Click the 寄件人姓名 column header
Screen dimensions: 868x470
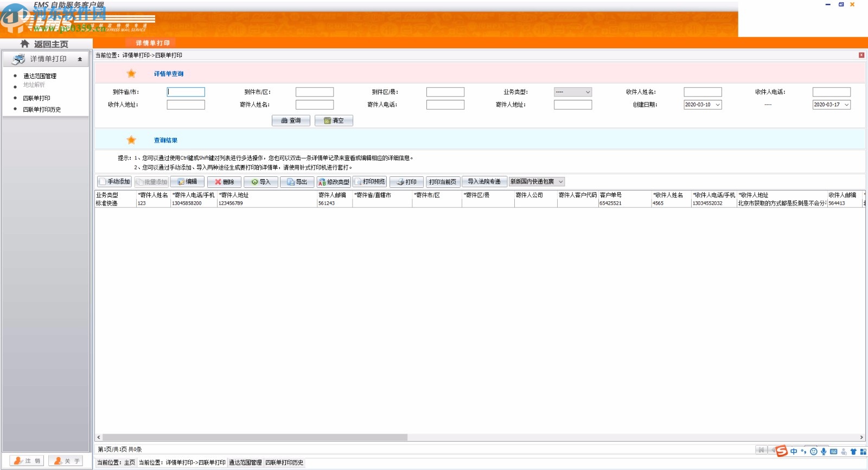(x=153, y=195)
